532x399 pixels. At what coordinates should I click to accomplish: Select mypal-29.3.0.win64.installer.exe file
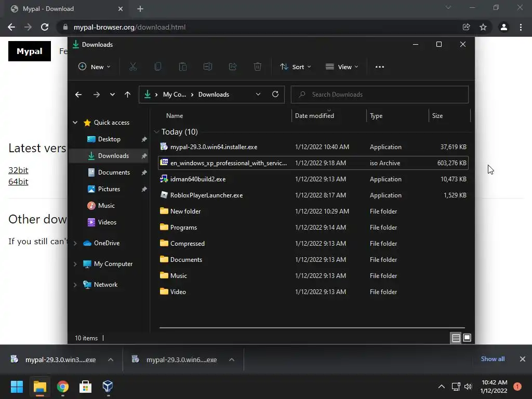coord(313,147)
